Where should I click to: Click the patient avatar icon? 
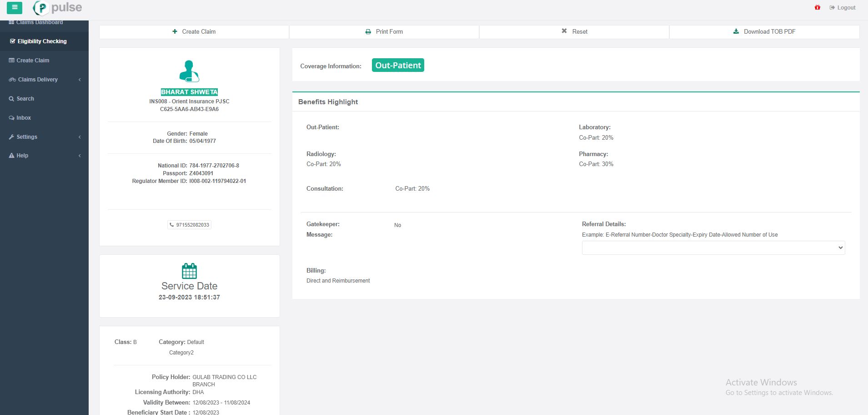coord(189,71)
